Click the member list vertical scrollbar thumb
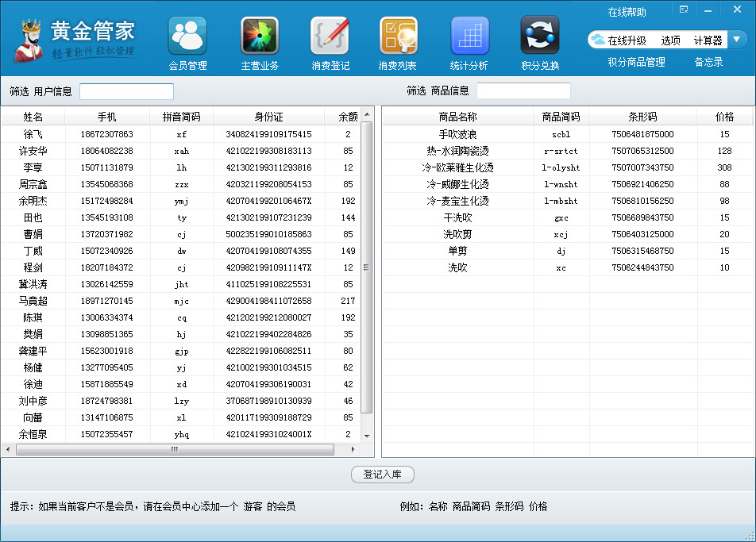 click(x=367, y=267)
